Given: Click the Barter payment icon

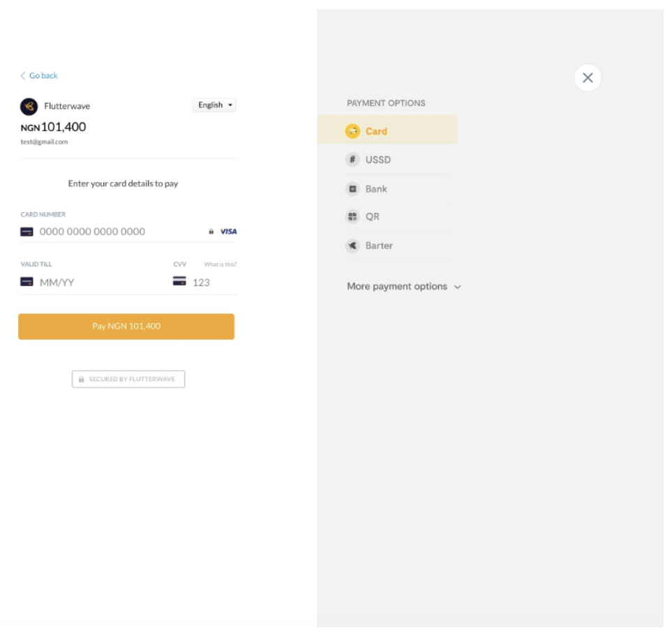Looking at the screenshot, I should coord(352,246).
